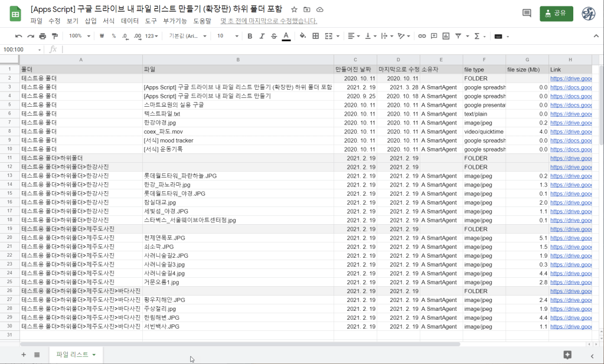Image resolution: width=604 pixels, height=364 pixels.
Task: Open the drive link in row 2
Action: (570, 78)
